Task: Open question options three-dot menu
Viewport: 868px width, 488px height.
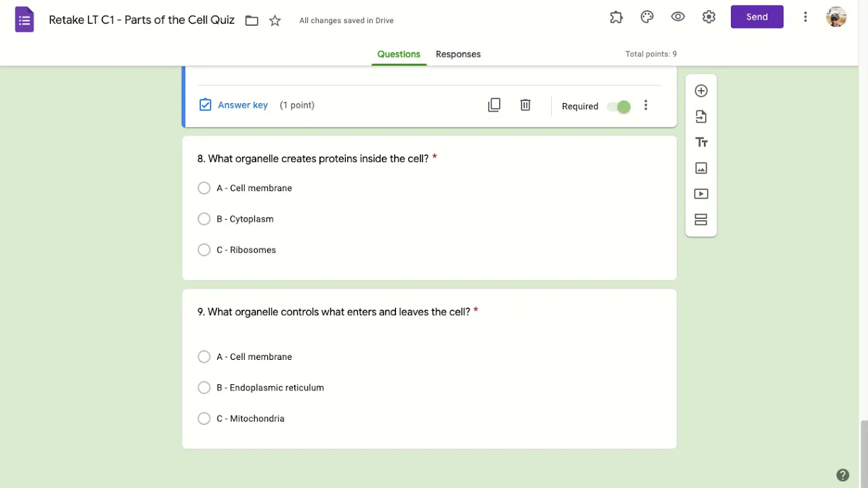Action: coord(646,105)
